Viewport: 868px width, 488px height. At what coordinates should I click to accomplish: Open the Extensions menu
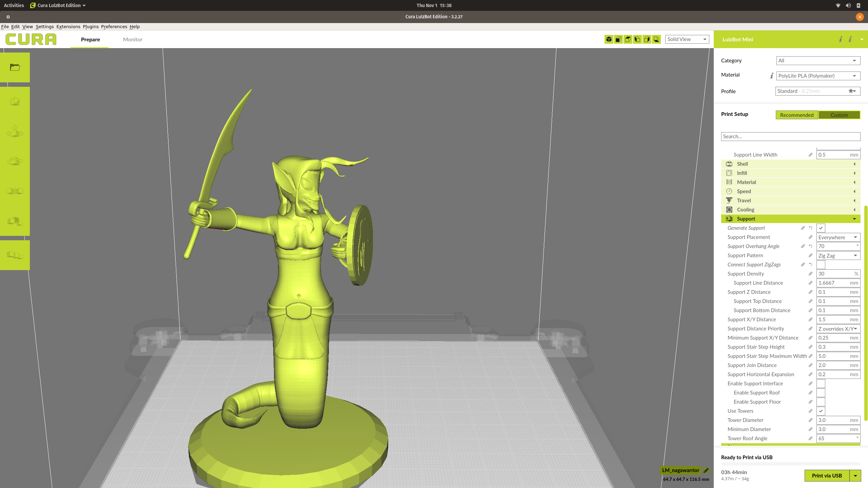tap(68, 26)
